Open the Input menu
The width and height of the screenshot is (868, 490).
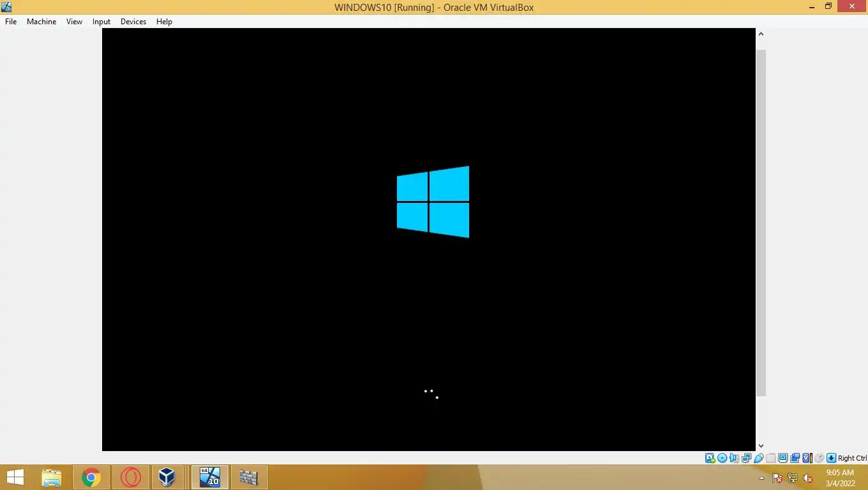coord(101,21)
